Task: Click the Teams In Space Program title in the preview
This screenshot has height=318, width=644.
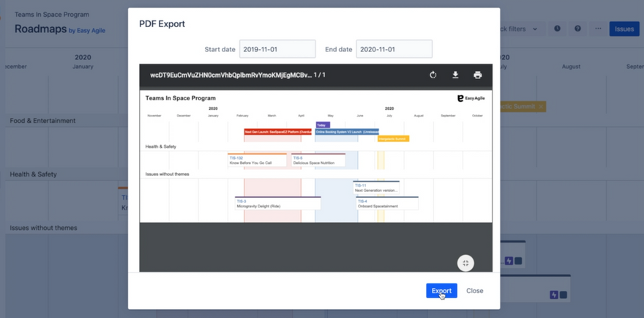Action: pos(180,98)
